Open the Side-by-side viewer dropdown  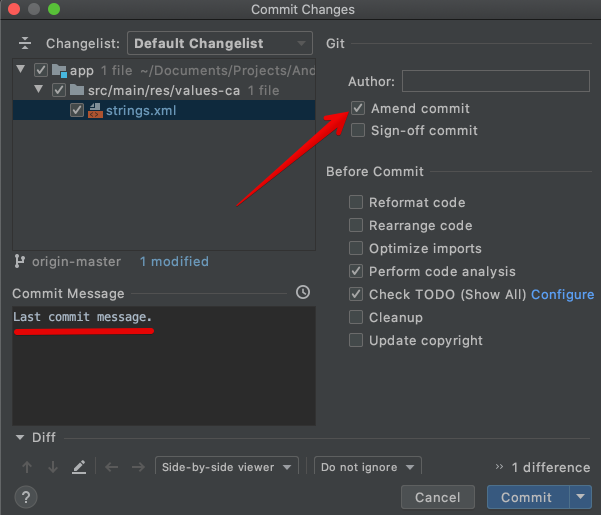point(227,467)
